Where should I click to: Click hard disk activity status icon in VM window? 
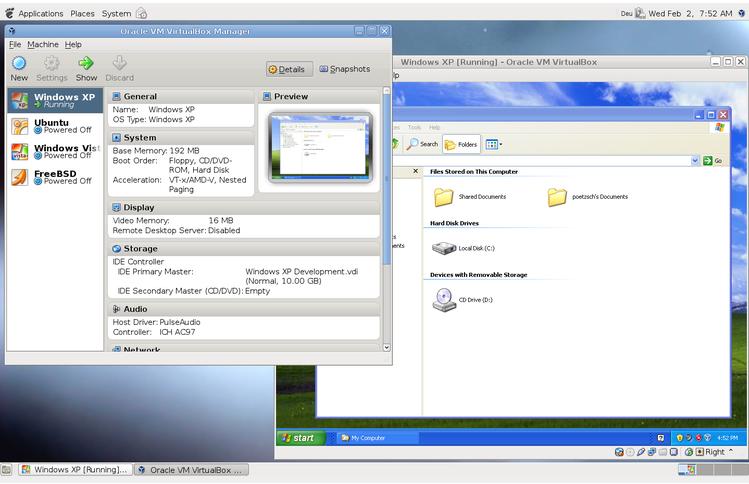point(619,452)
